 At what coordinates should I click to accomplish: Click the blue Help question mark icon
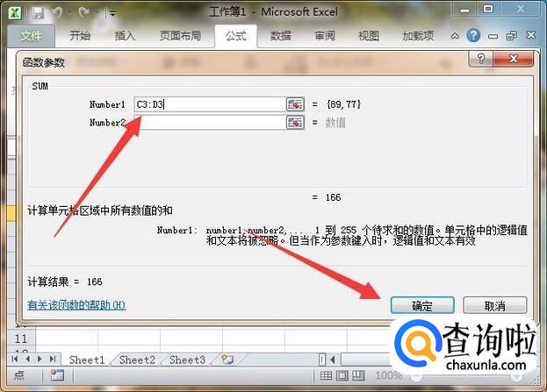[473, 35]
